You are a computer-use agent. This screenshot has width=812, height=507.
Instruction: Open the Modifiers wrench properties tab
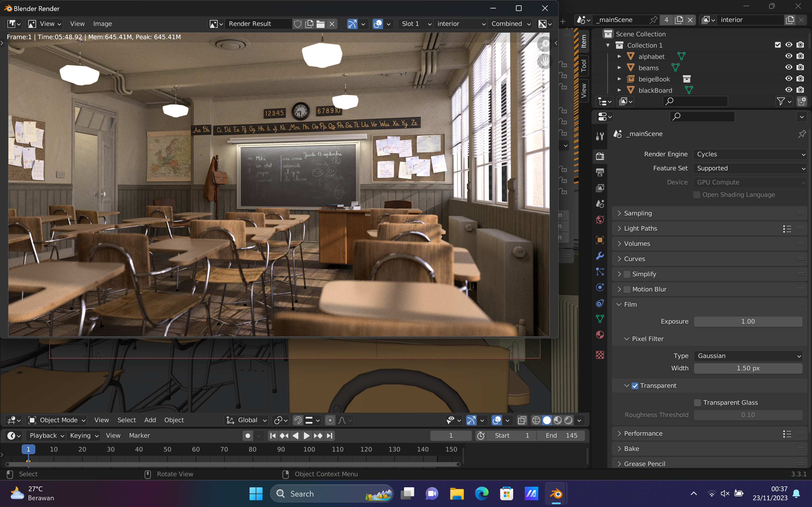click(x=600, y=256)
